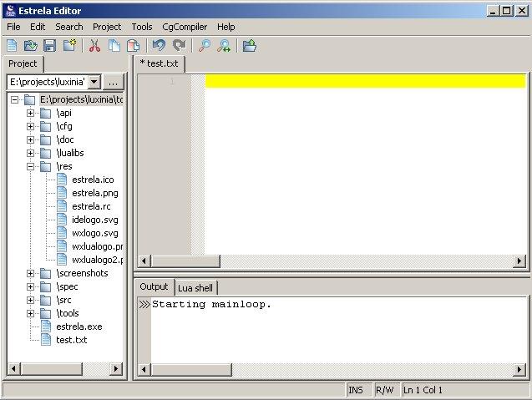Select test.txt in the project tree
This screenshot has height=400, width=532.
tap(71, 340)
